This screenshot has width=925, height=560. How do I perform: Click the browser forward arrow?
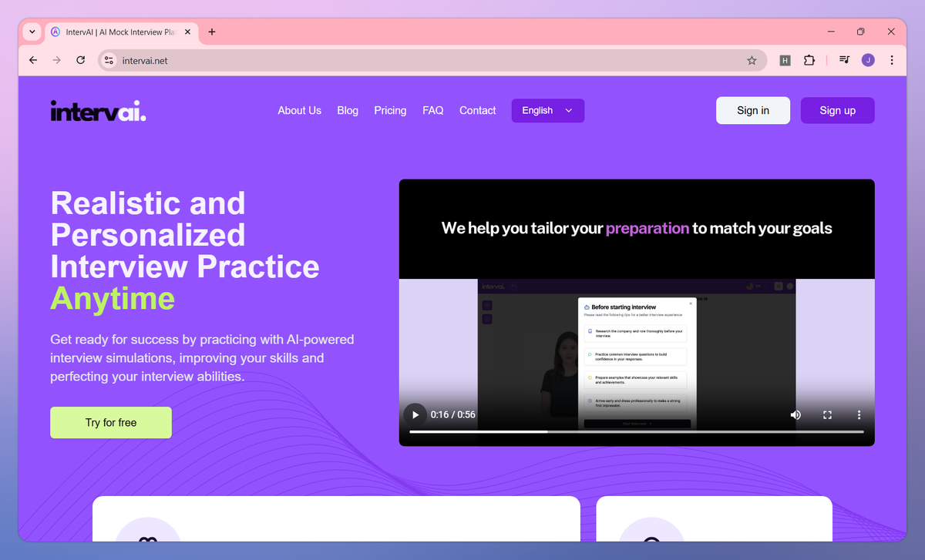(56, 60)
